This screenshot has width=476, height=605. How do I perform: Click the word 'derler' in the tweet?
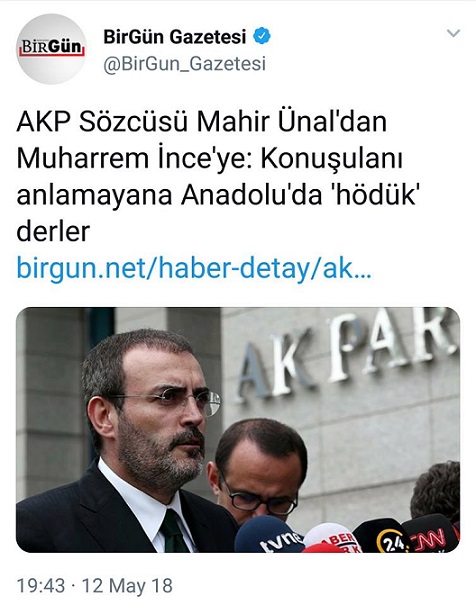pyautogui.click(x=53, y=231)
